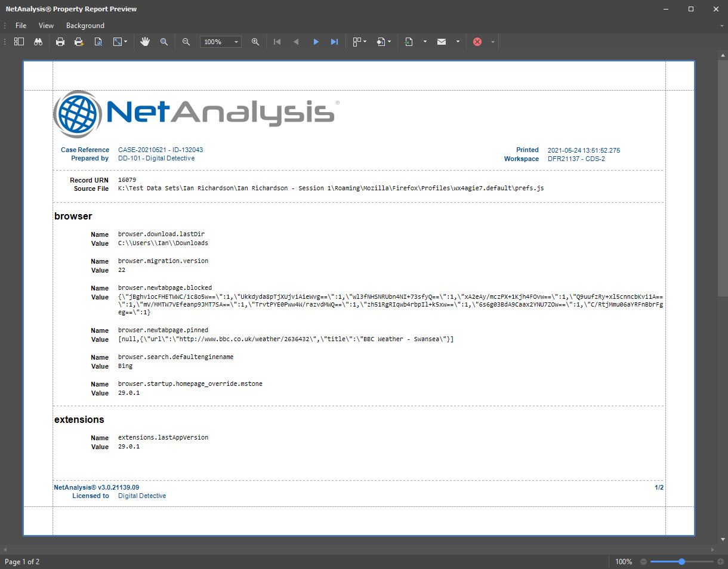The height and width of the screenshot is (569, 728).
Task: Open the 100% zoom level combo box
Action: tap(221, 42)
